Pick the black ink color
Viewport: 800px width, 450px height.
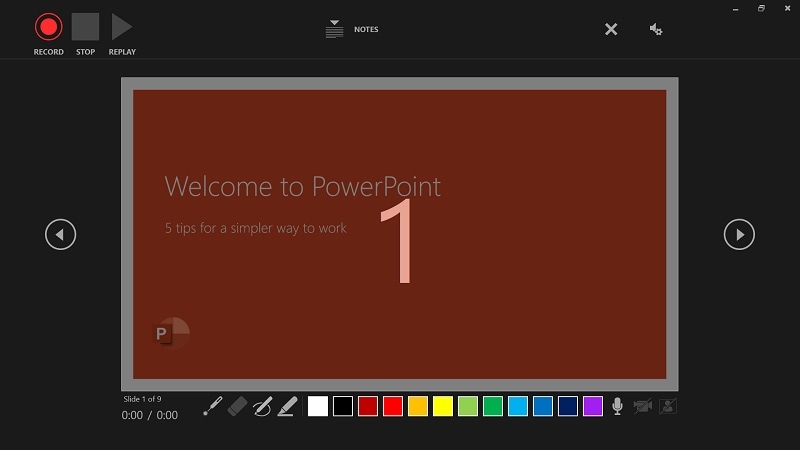pyautogui.click(x=343, y=406)
